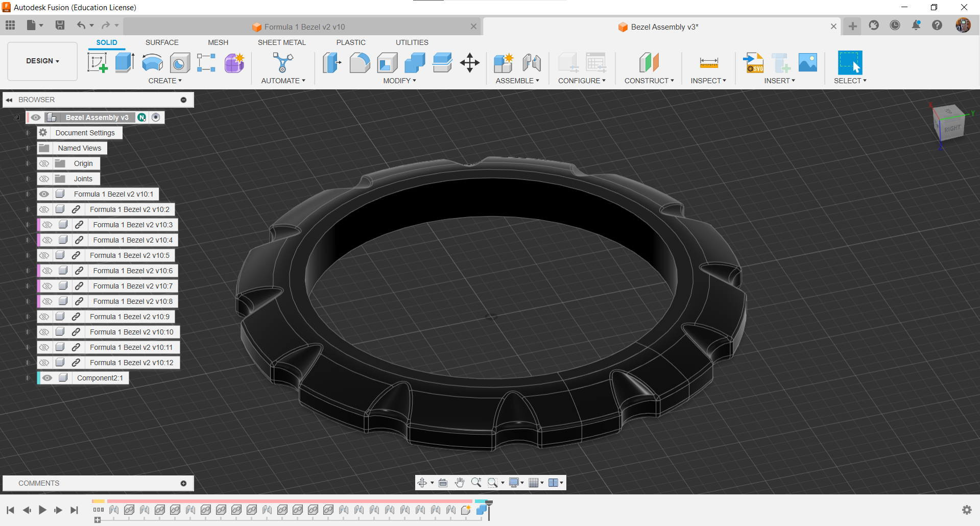Screen dimensions: 980x526
Task: Switch to the Formula 1 Bezel v2 v10 document tab
Action: (304, 27)
